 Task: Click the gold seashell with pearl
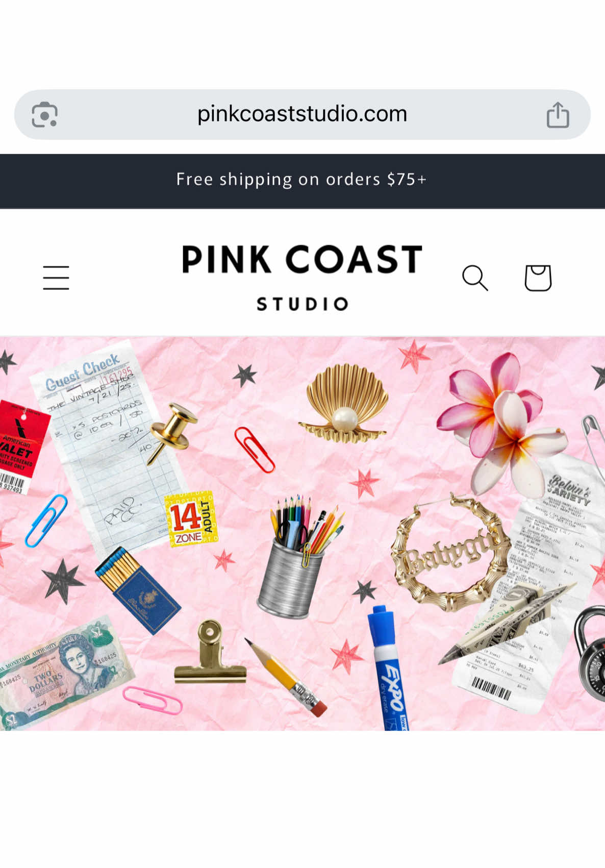click(345, 403)
